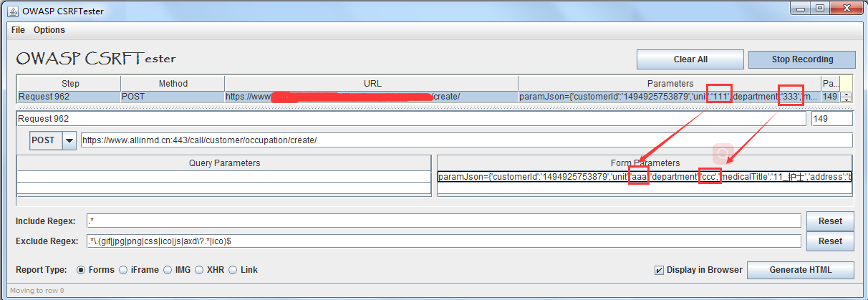Click the Clear All button
This screenshot has width=868, height=300.
click(690, 59)
